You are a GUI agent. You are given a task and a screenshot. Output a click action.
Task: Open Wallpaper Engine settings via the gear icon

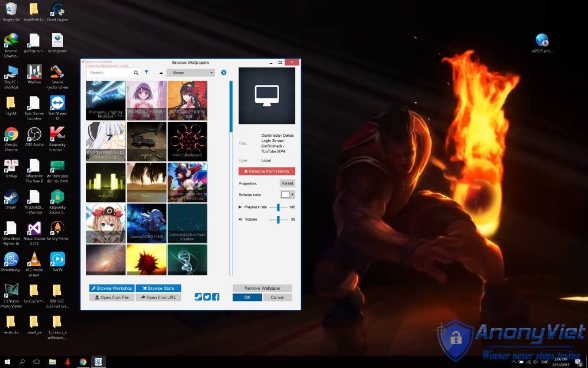tap(223, 72)
